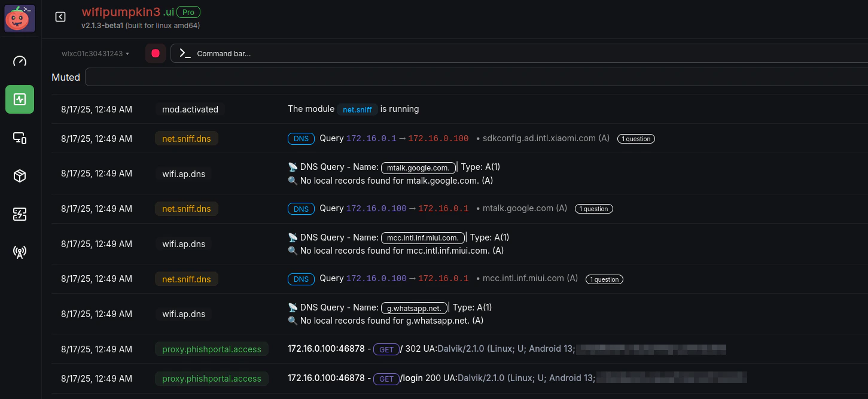Screen dimensions: 868x399
Task: Select the green activity monitor sidebar icon
Action: [19, 99]
